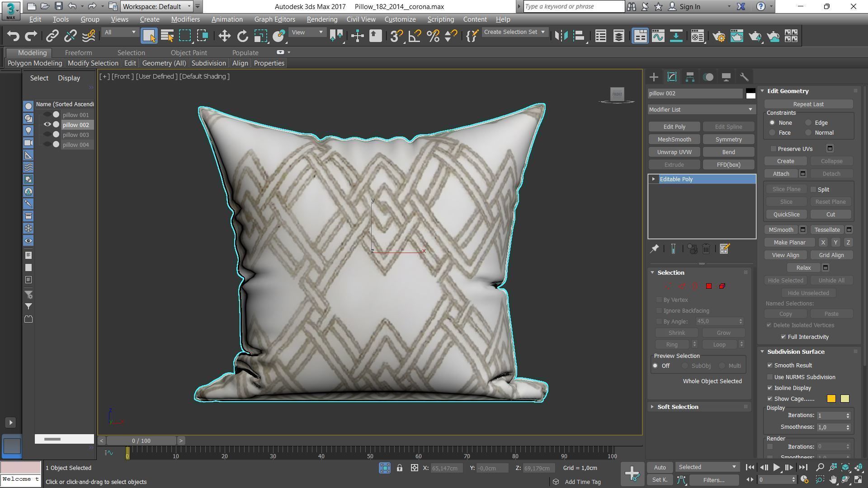This screenshot has height=488, width=868.
Task: Open the Utilities wrench panel tab
Action: [x=744, y=77]
